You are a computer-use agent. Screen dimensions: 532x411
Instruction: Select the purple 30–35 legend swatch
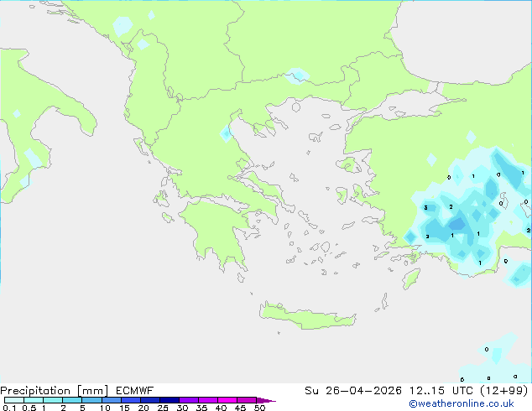click(x=188, y=400)
